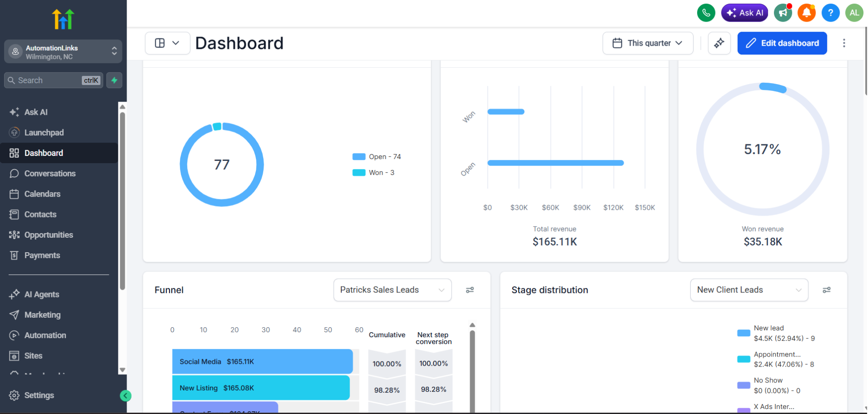The width and height of the screenshot is (868, 414).
Task: Toggle the Appointment legend swatch
Action: tap(744, 359)
